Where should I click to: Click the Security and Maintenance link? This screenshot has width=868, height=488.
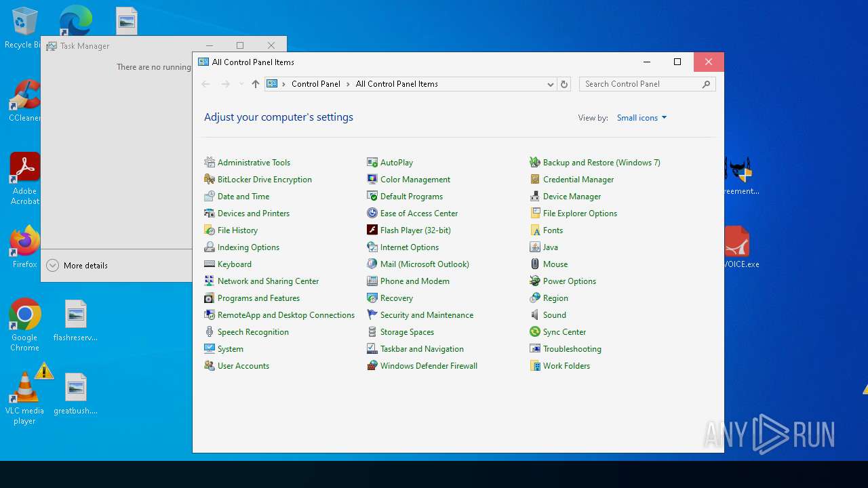coord(427,315)
